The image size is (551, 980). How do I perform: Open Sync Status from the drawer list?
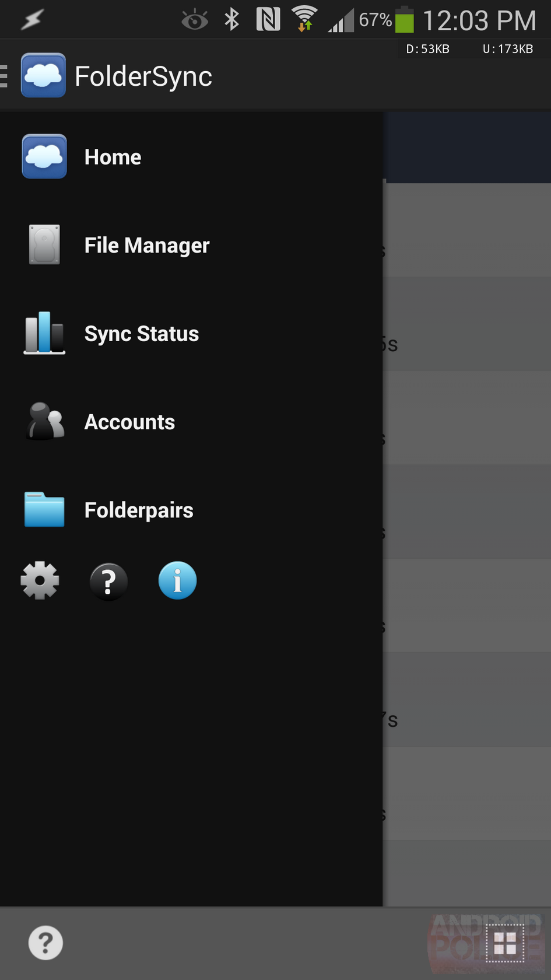pyautogui.click(x=141, y=333)
